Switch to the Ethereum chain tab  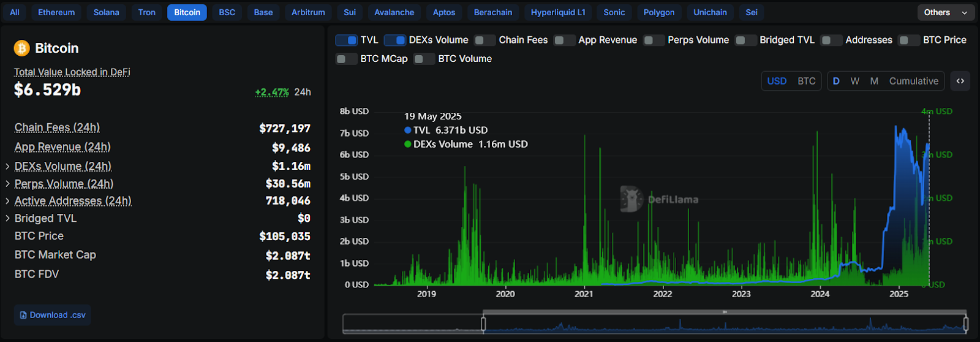[x=56, y=12]
